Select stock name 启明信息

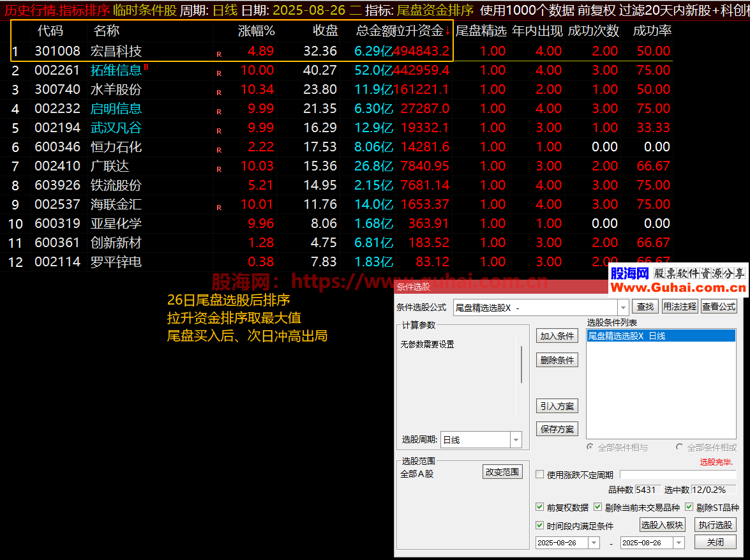tap(116, 108)
